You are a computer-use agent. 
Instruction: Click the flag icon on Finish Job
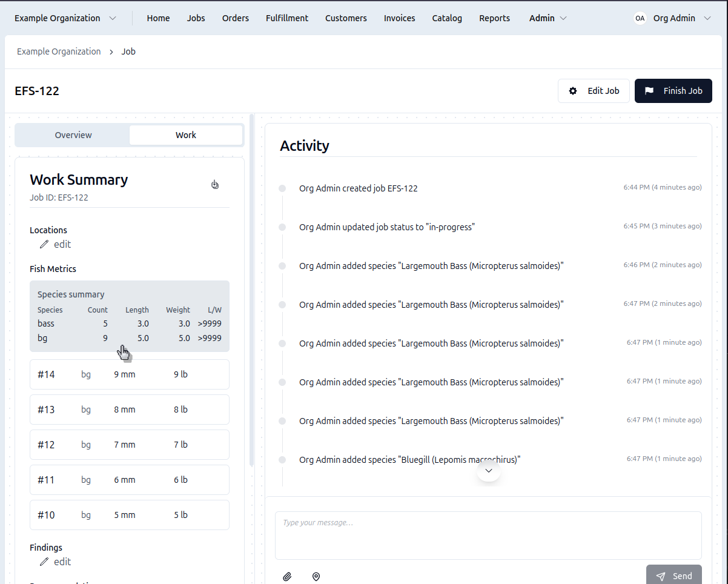click(649, 91)
